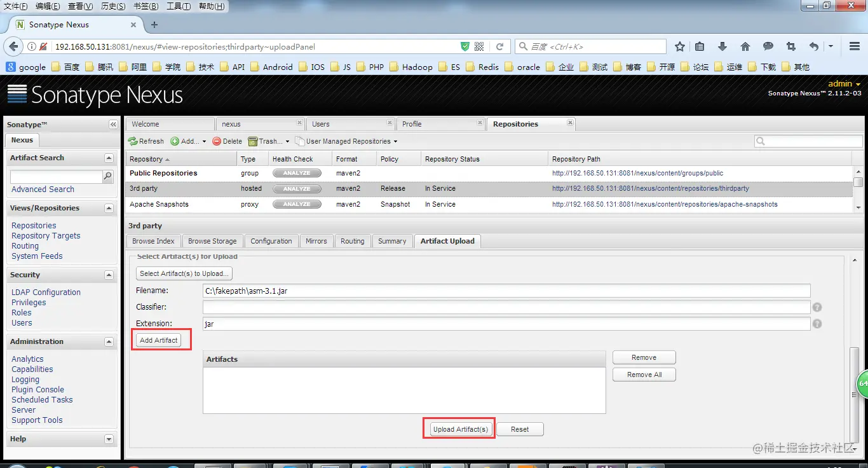Open the Firefox hamburger menu
This screenshot has width=868, height=468.
tap(855, 46)
